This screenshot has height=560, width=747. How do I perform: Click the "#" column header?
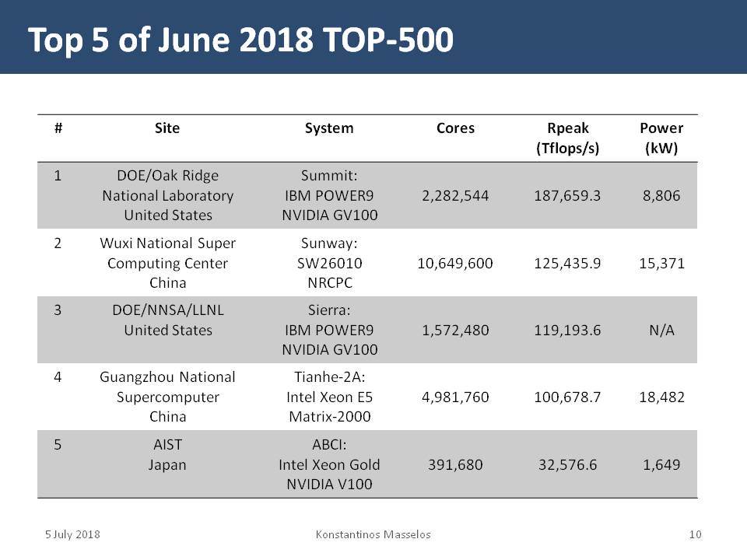(x=58, y=128)
